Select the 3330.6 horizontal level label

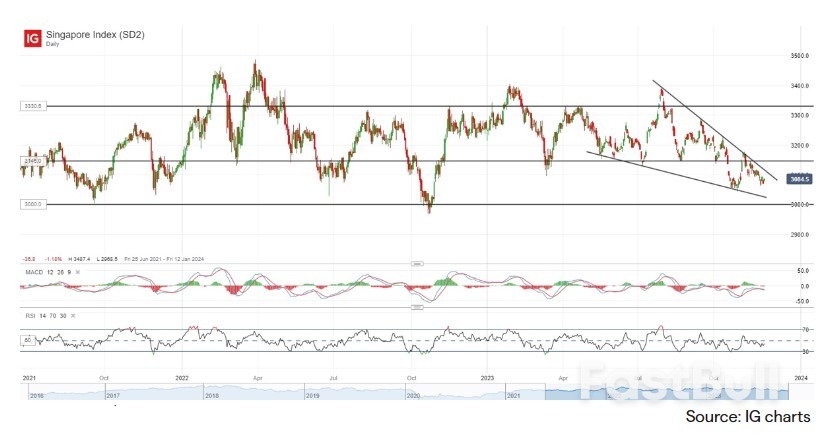click(33, 106)
